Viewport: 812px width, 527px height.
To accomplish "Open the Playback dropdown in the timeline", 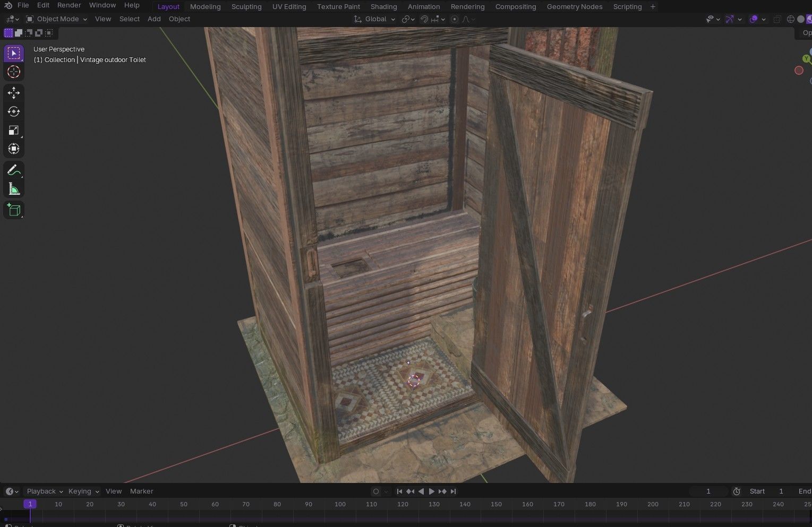I will pyautogui.click(x=45, y=491).
